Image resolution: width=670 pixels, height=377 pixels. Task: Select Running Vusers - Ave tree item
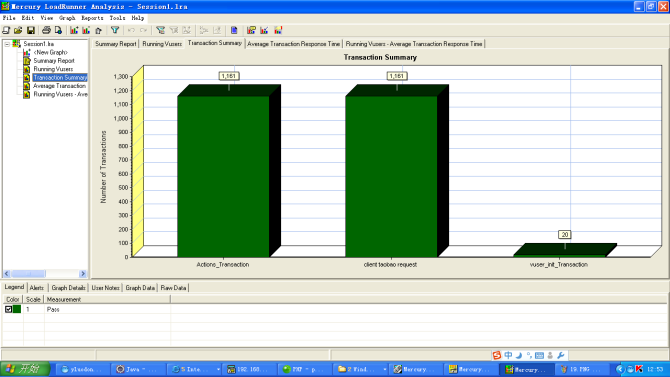point(60,94)
